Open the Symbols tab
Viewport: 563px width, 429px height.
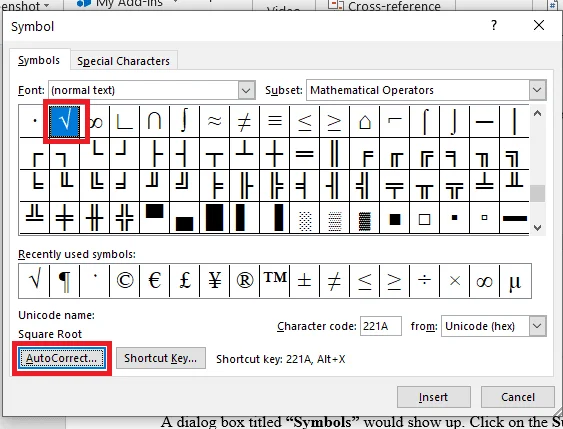(x=39, y=60)
